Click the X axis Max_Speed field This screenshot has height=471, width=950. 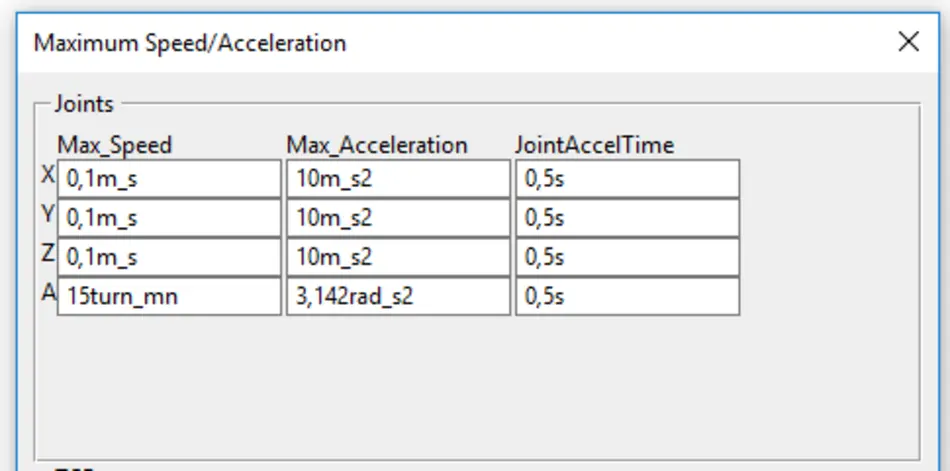169,179
